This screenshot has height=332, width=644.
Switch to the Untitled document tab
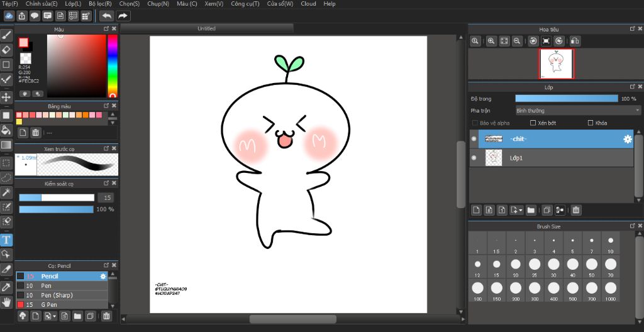[x=206, y=28]
